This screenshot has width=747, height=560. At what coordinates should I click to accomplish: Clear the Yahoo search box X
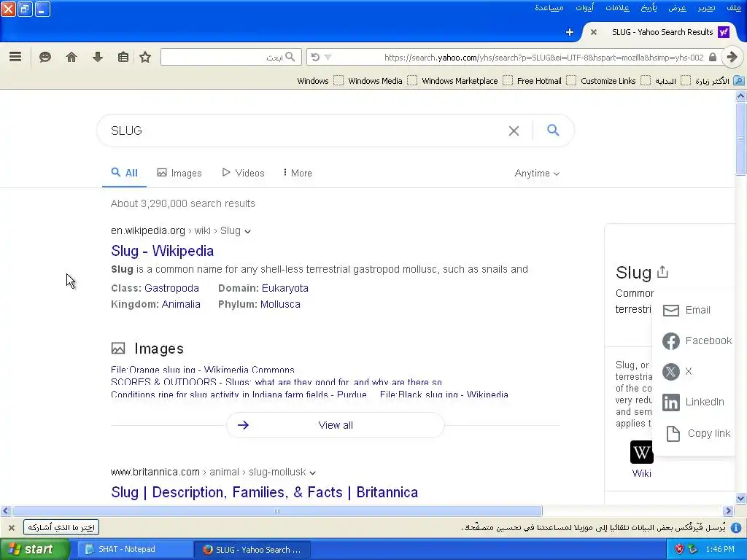click(x=514, y=131)
